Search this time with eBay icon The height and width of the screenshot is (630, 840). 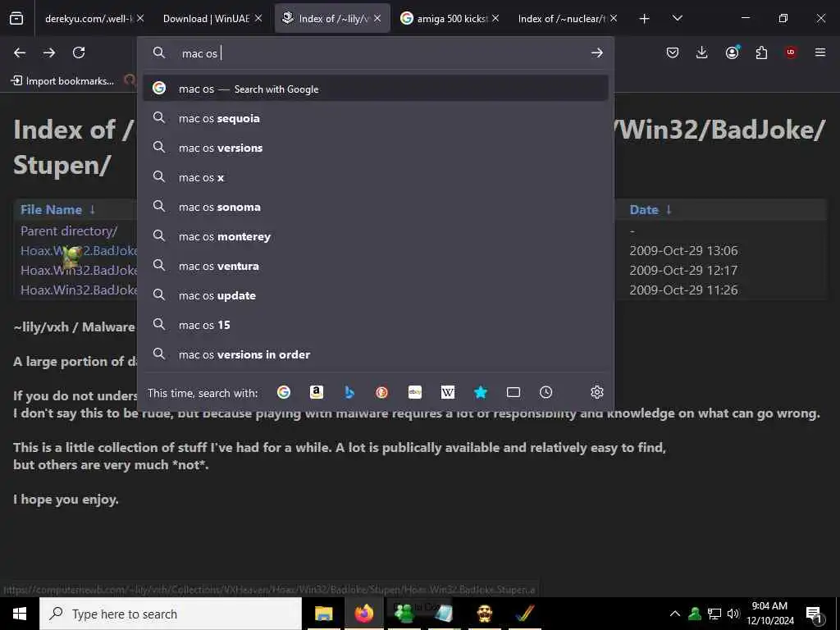point(414,393)
